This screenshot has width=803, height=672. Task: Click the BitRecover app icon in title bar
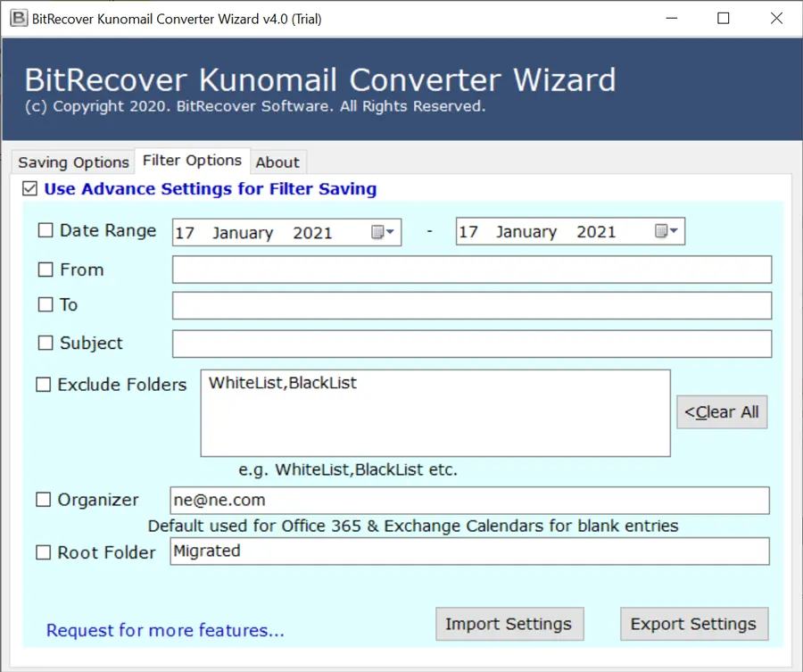pos(19,19)
